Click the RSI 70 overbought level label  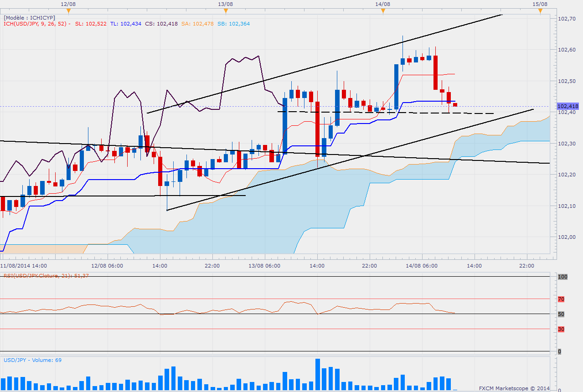pyautogui.click(x=561, y=299)
